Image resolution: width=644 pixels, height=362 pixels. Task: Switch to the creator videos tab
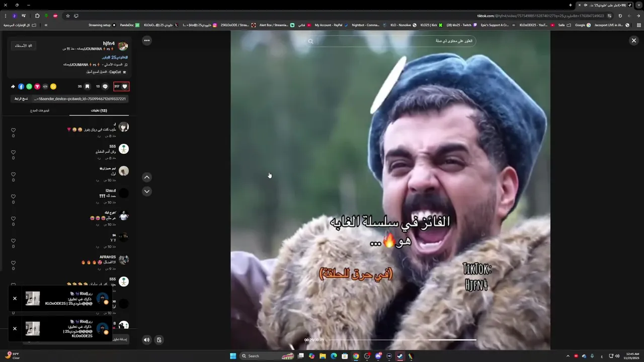(x=40, y=110)
